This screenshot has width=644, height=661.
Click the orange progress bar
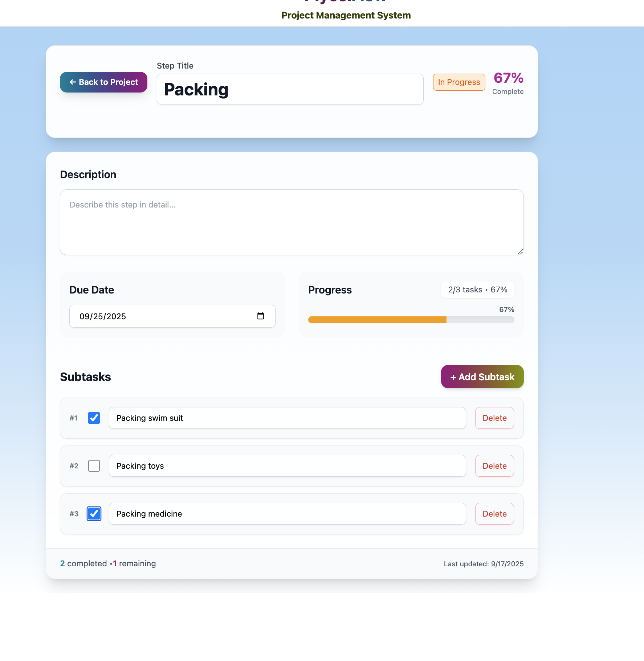pyautogui.click(x=377, y=320)
